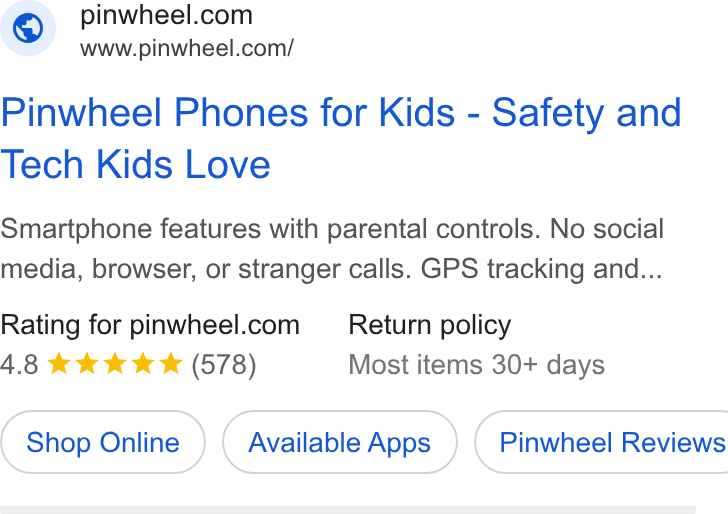728x514 pixels.
Task: Click the second gold rating star
Action: (87, 364)
